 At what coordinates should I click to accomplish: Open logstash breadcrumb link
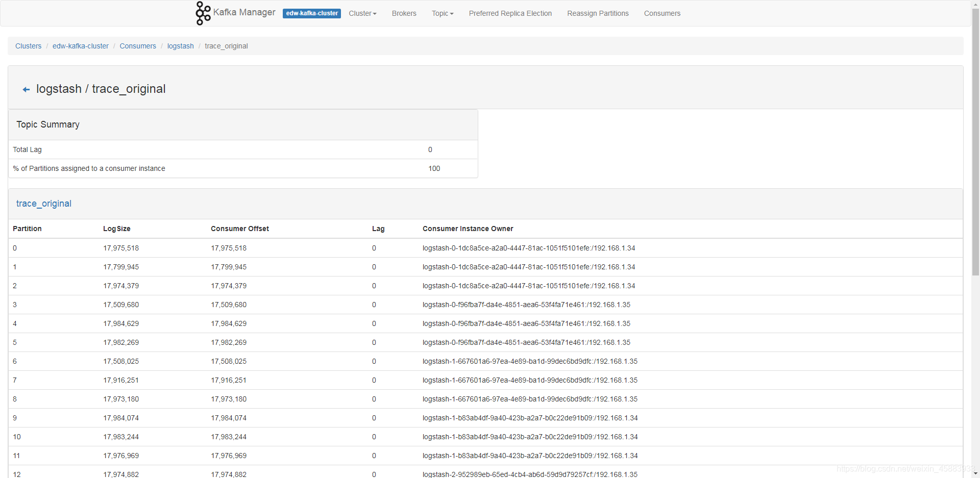(x=181, y=46)
